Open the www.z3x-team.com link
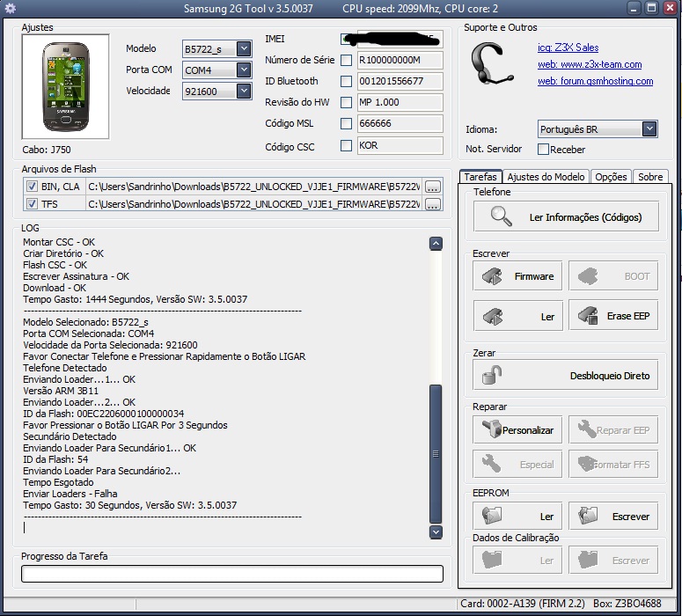682x616 pixels. pos(590,64)
